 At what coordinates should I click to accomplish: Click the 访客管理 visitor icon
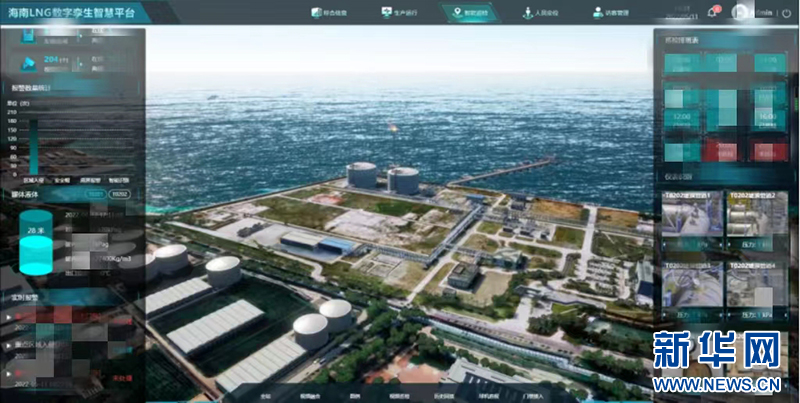[596, 12]
